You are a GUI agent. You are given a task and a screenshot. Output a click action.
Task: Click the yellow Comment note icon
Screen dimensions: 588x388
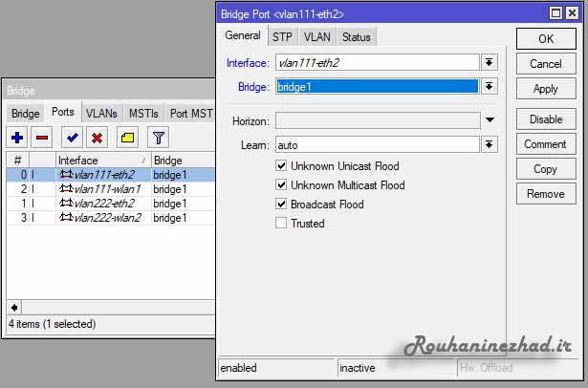pyautogui.click(x=127, y=138)
